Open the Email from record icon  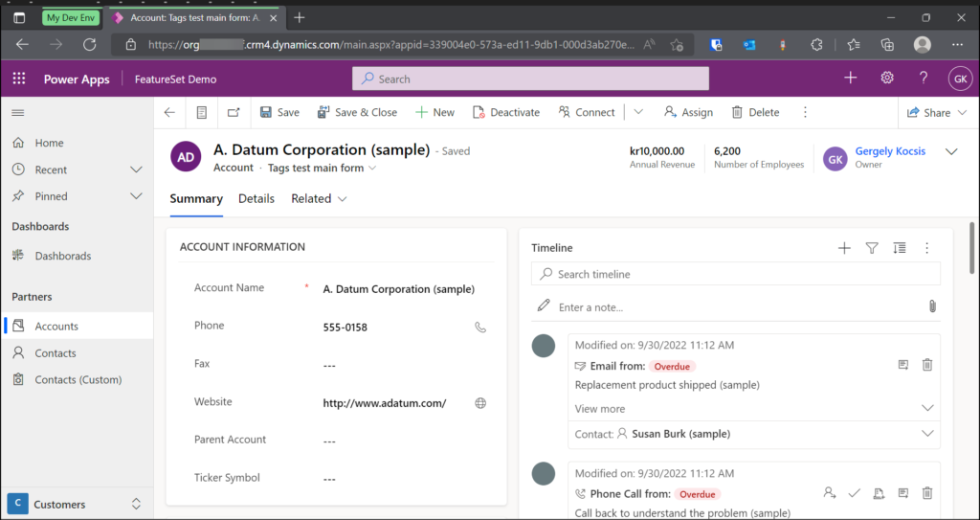tap(903, 365)
